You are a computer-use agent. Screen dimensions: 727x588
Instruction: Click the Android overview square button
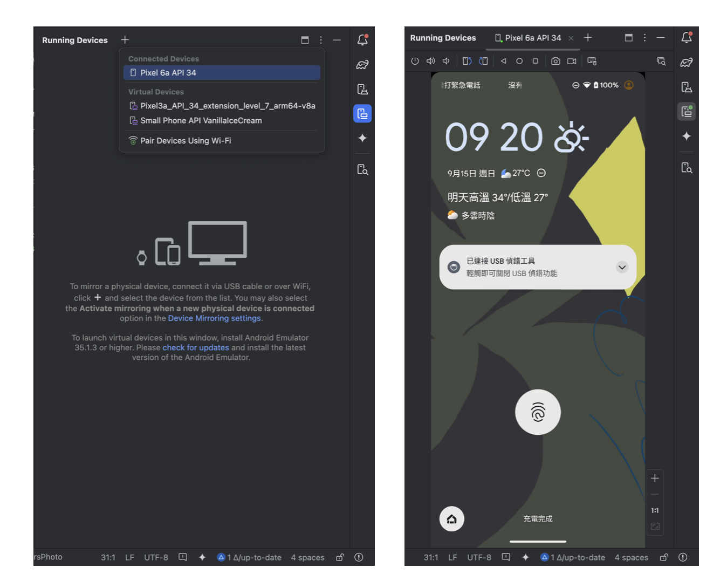pos(535,61)
